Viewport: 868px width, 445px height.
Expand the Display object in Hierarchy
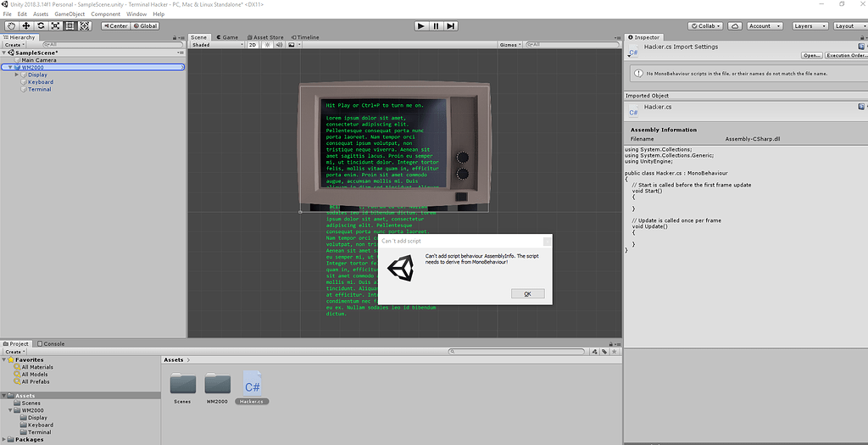[x=17, y=75]
